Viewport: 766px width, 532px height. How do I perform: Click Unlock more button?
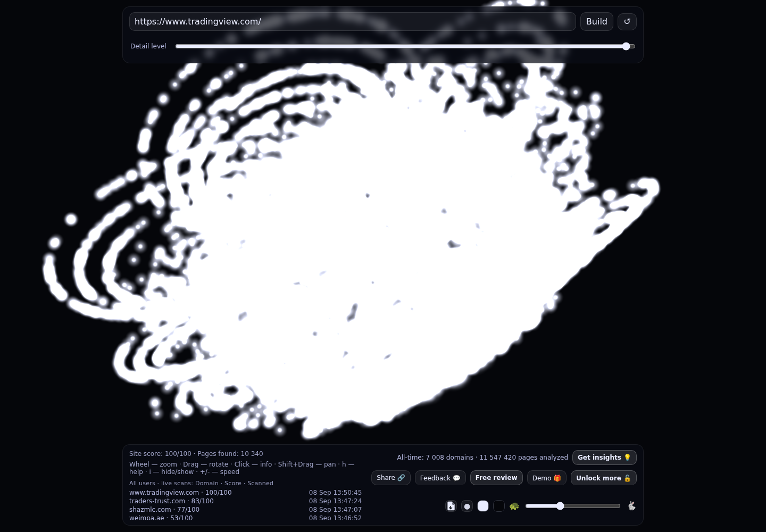click(x=604, y=478)
